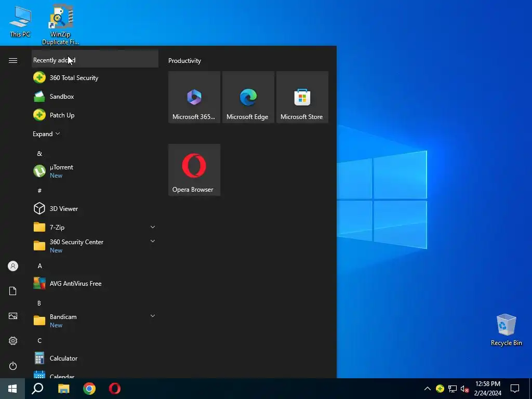The width and height of the screenshot is (532, 399).
Task: Expand the Recently added list
Action: 46,134
